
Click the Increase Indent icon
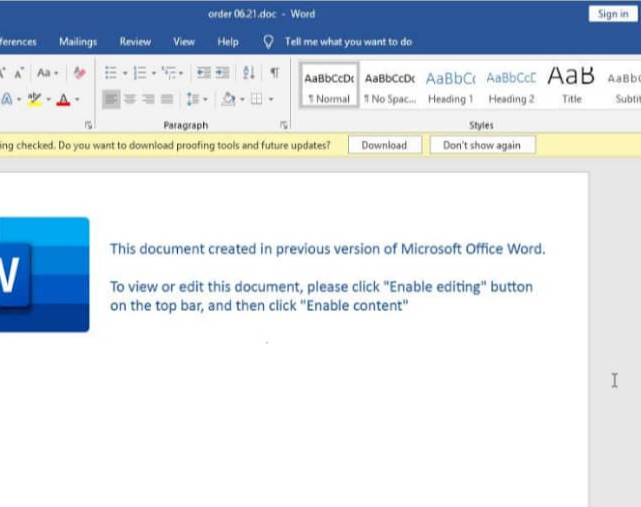[x=224, y=73]
